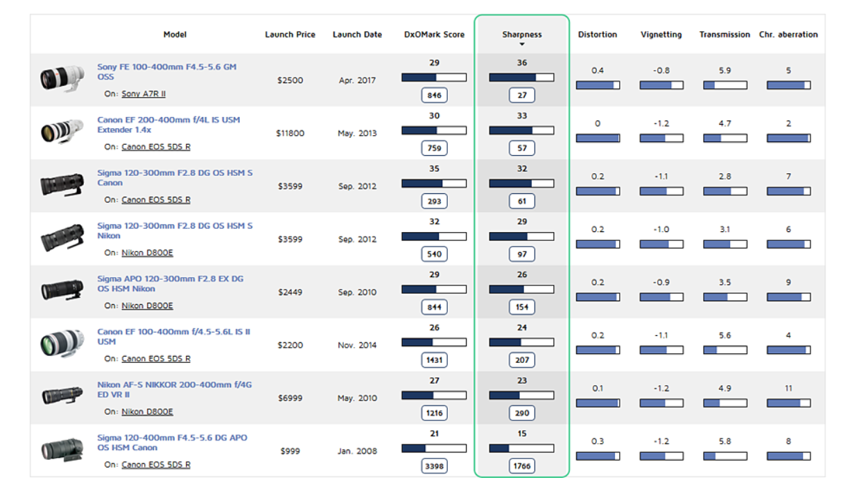Viewport: 868px width, 489px height.
Task: Open Nikon D800E link under Sigma APO 120-300mm
Action: 147,305
